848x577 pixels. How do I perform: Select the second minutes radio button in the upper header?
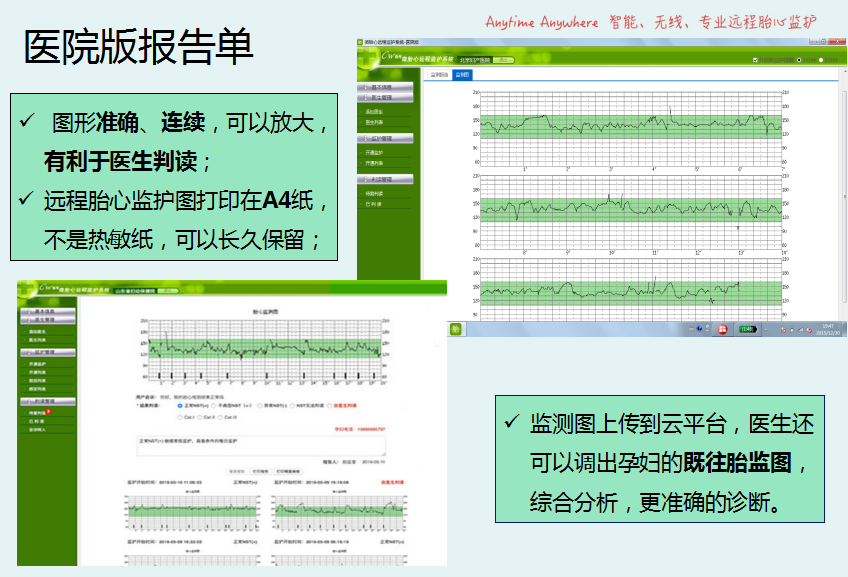(821, 60)
